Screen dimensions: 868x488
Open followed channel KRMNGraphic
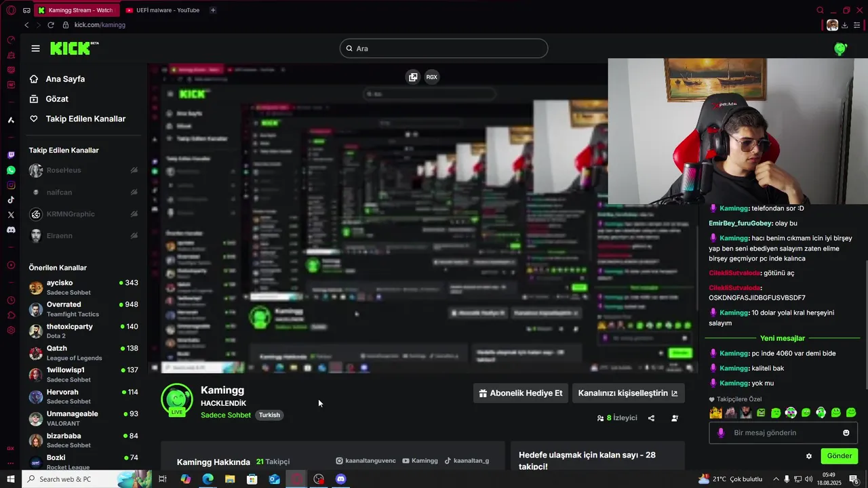click(83, 214)
